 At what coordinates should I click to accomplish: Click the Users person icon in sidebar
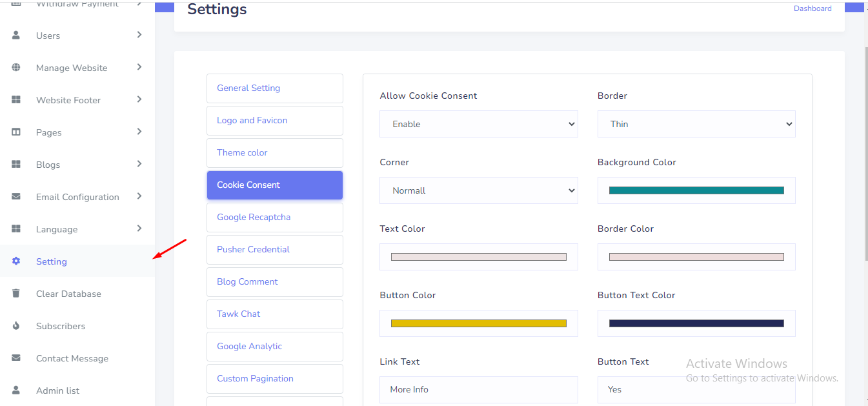tap(16, 36)
